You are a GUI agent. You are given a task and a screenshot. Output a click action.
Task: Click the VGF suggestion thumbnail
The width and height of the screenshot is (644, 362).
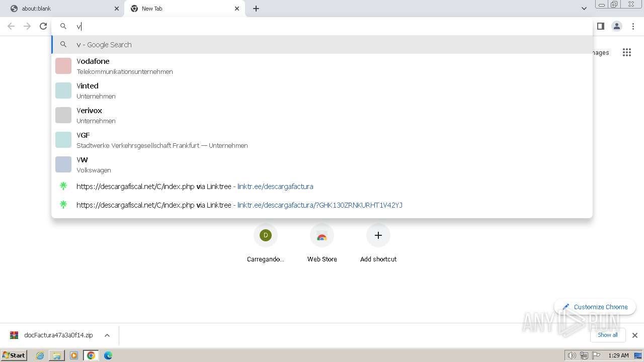coord(63,140)
